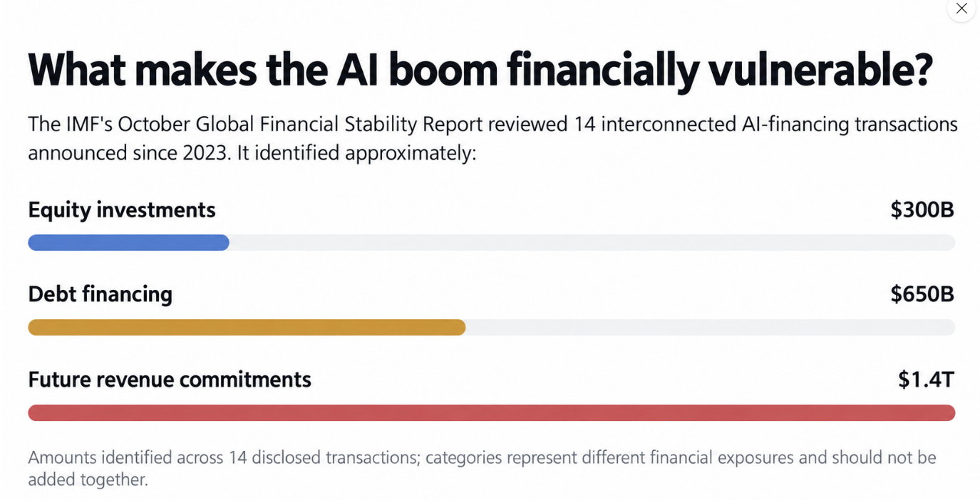The width and height of the screenshot is (980, 500).
Task: Click the $1.4T value
Action: pos(927,380)
